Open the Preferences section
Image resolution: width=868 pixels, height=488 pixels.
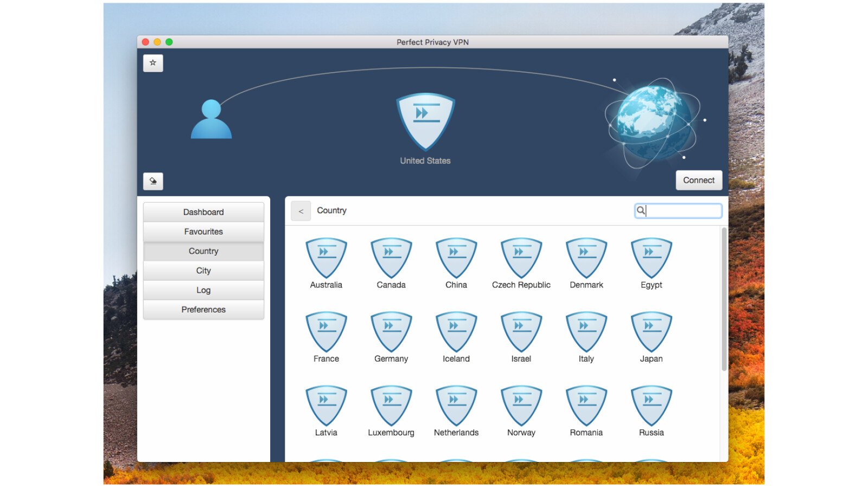(203, 310)
